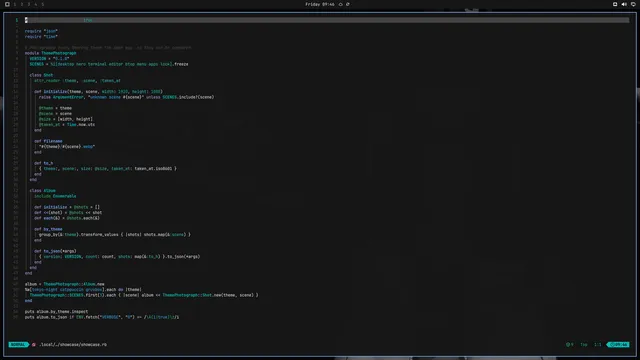Click the group_by transform_values line
This screenshot has width=640, height=360.
pyautogui.click(x=115, y=235)
